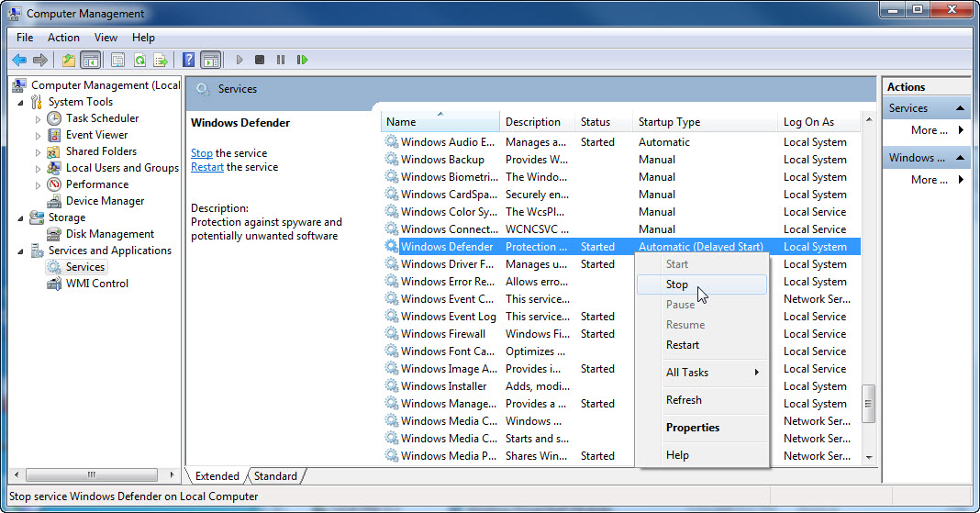Click the Export List toolbar icon

[x=161, y=60]
